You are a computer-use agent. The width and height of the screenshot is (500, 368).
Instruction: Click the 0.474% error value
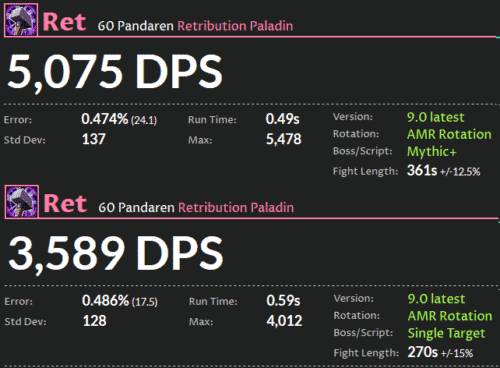click(105, 119)
